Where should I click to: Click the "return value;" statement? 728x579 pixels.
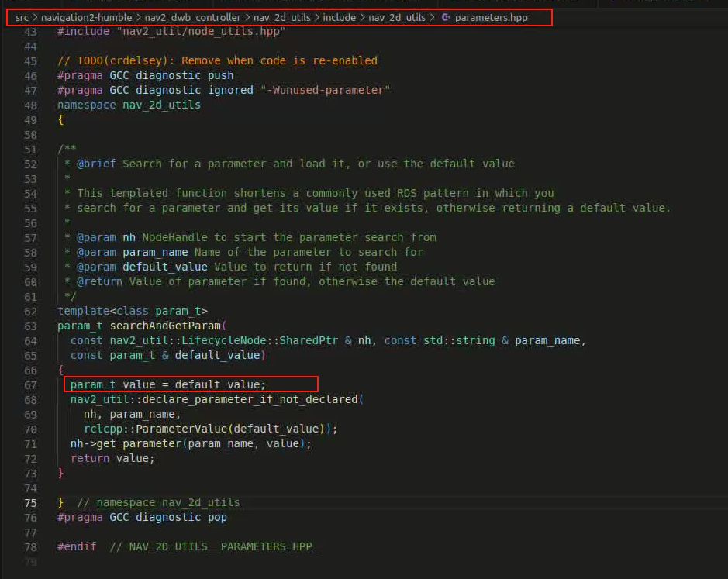pos(112,459)
